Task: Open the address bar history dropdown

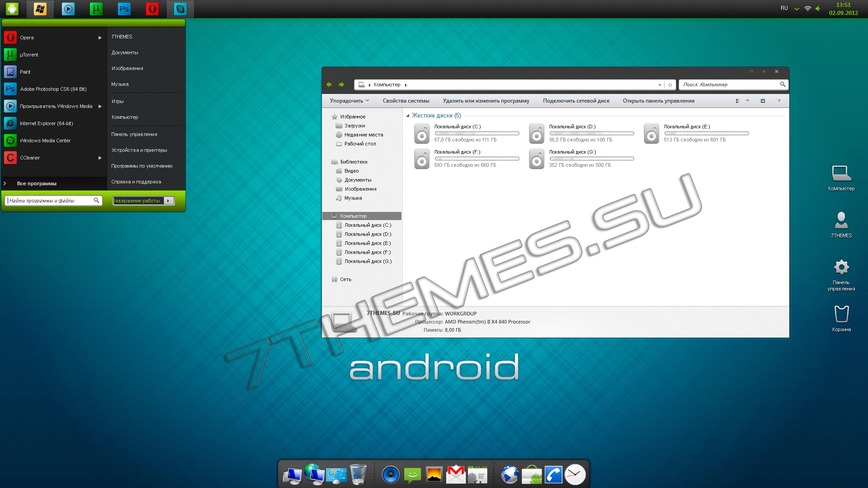Action: pos(660,85)
